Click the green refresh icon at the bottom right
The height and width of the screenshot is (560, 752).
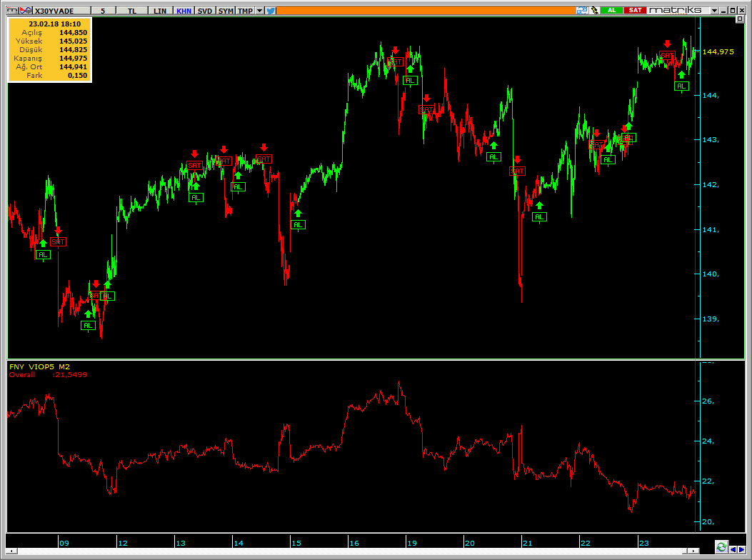[x=721, y=546]
